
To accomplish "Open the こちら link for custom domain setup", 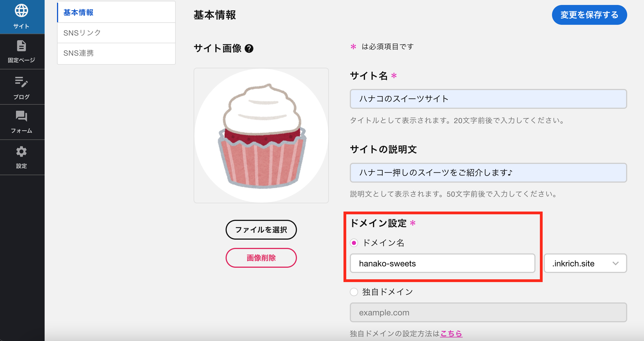I will [451, 334].
